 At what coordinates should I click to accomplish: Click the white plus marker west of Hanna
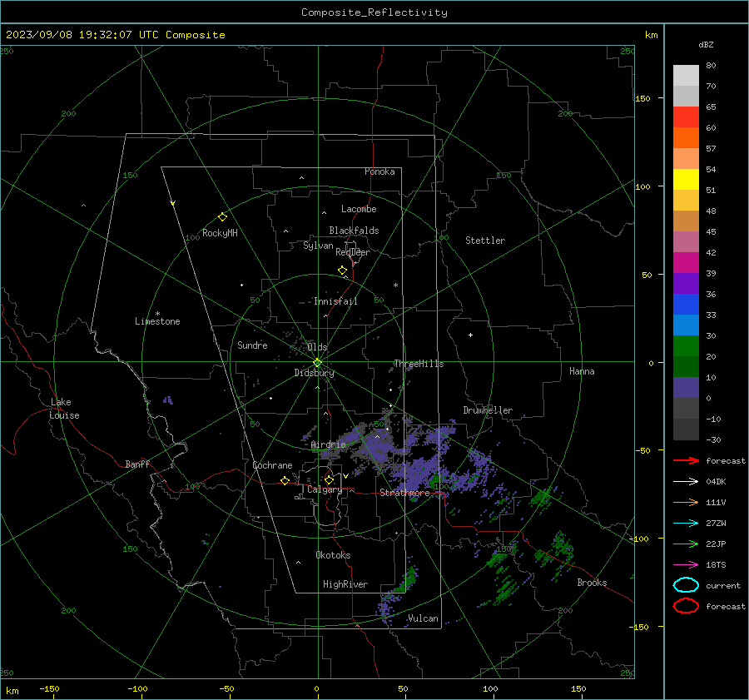[470, 335]
